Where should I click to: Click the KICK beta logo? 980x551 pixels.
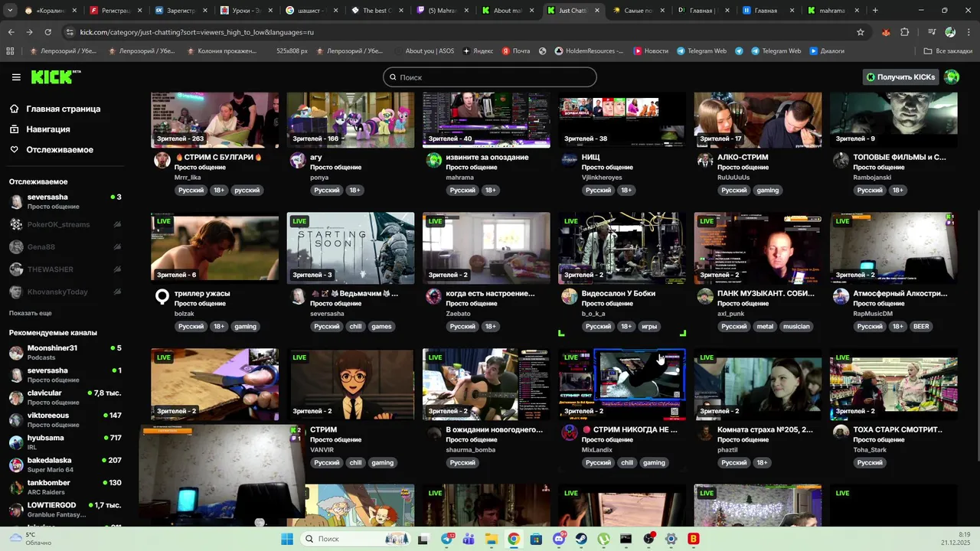[56, 77]
